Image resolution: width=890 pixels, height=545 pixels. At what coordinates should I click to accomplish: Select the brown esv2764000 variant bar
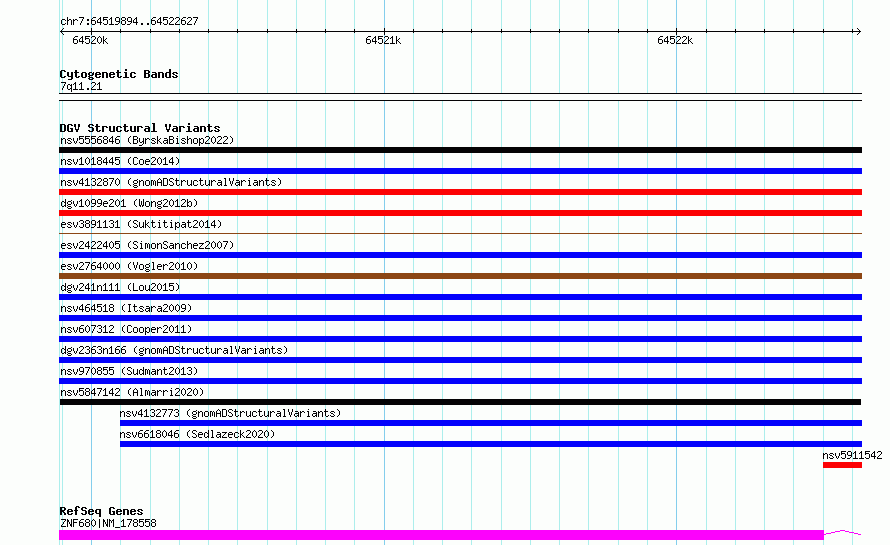[460, 276]
